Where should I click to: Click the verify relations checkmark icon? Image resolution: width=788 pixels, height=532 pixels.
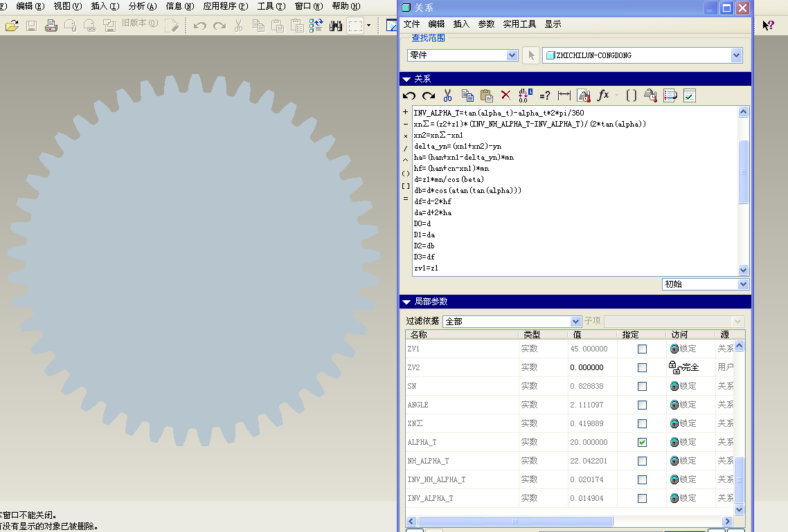[690, 95]
